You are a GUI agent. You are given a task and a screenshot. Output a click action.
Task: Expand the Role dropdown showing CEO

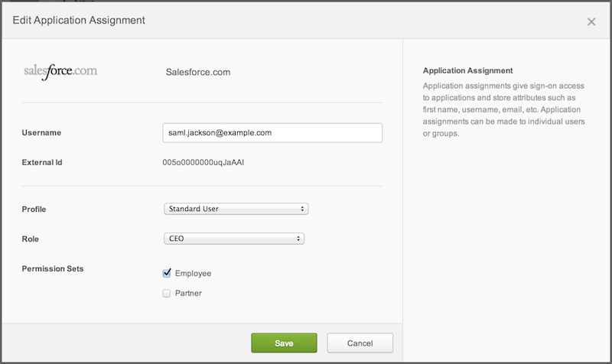[234, 239]
